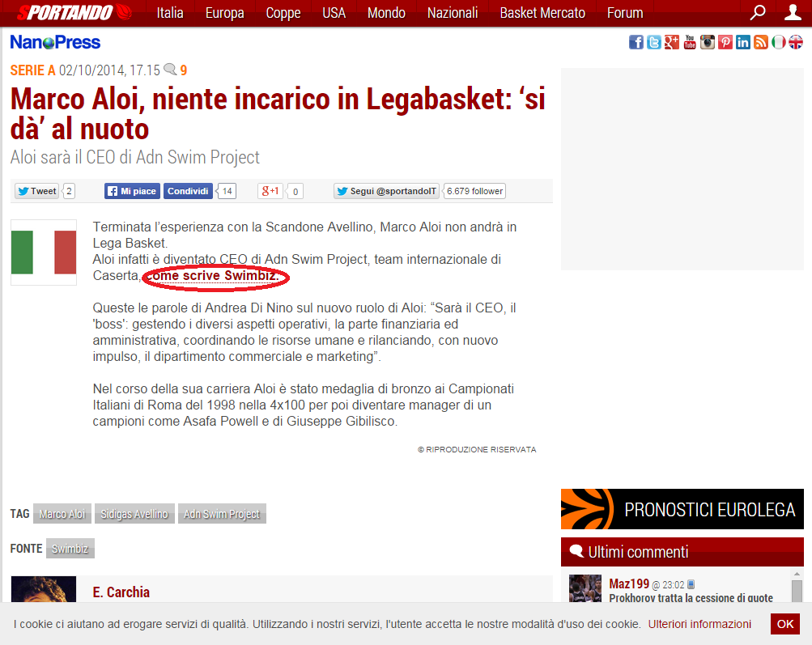Click the Facebook Condividi button

(x=188, y=191)
